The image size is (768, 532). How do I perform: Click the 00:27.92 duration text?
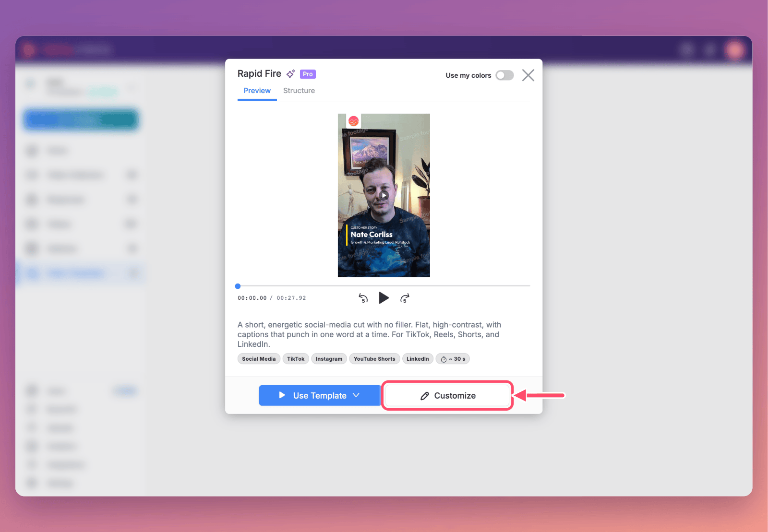click(x=291, y=298)
